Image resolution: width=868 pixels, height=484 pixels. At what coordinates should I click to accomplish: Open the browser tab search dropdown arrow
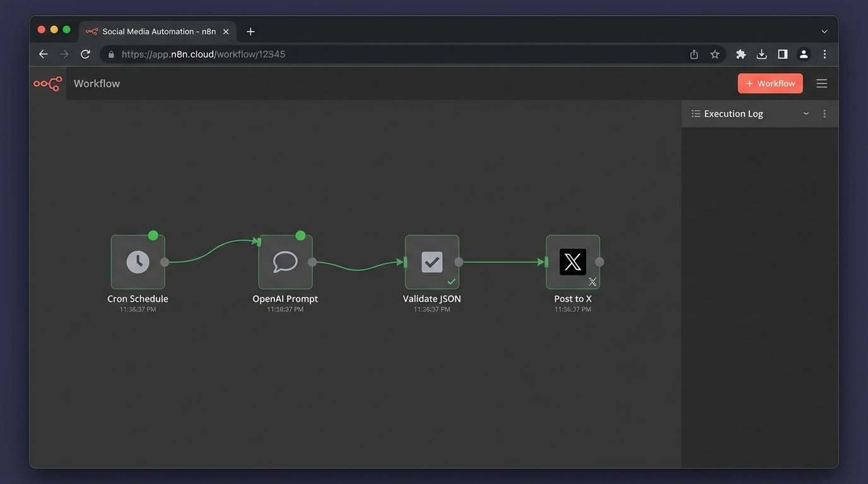point(824,31)
